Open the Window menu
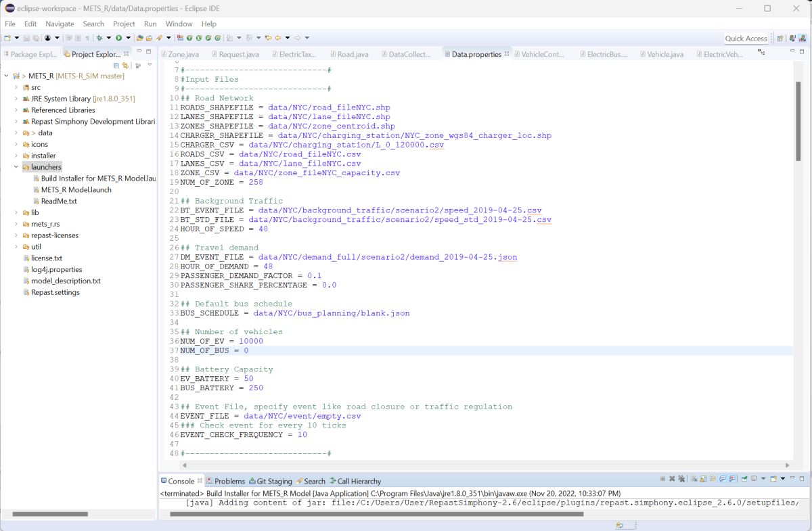The height and width of the screenshot is (531, 812). click(179, 24)
